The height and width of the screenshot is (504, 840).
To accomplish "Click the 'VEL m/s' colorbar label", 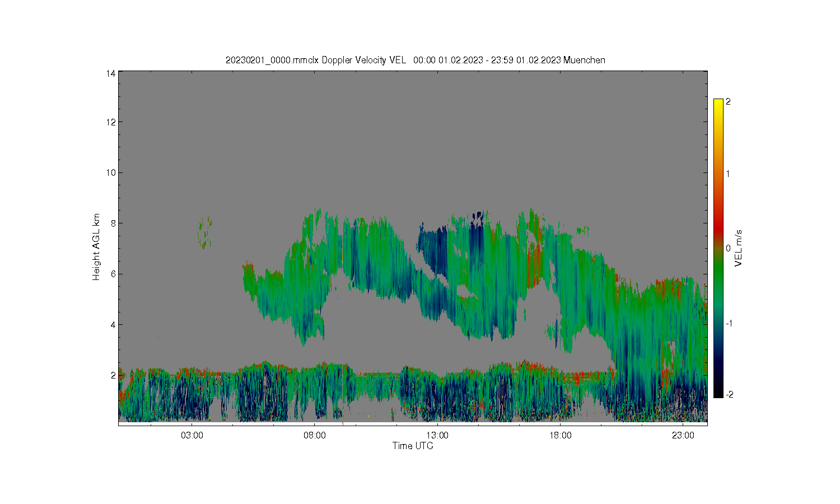I will click(739, 248).
